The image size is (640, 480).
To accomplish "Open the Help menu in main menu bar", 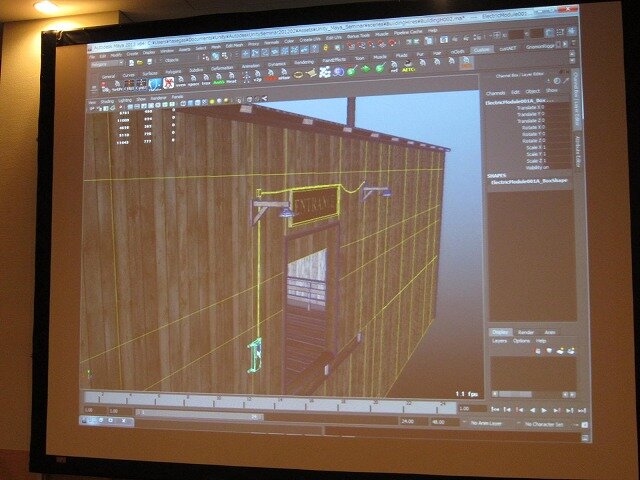I will 432,31.
